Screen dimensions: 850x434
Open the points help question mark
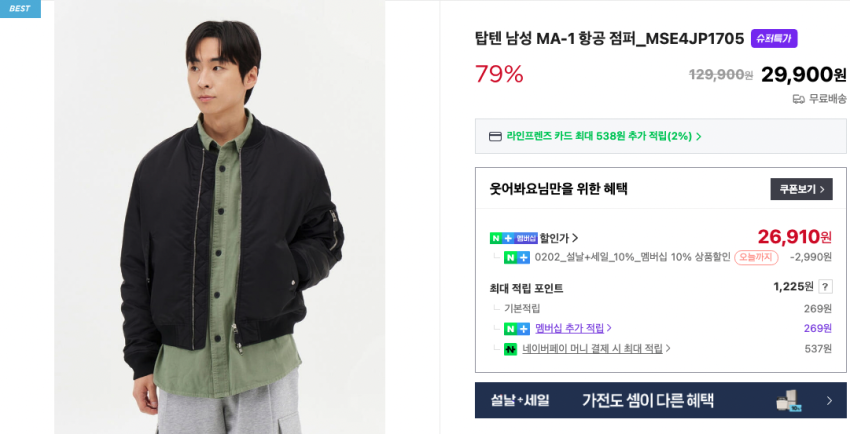coord(825,287)
